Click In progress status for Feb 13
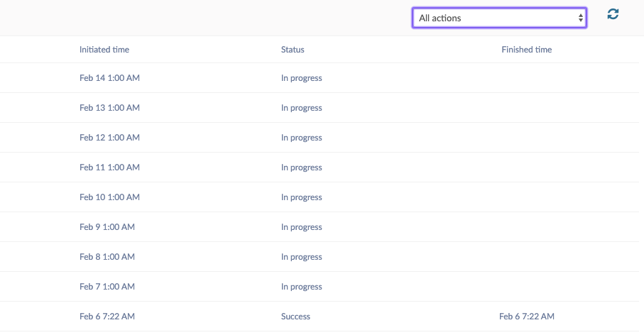644x335 pixels. [302, 108]
